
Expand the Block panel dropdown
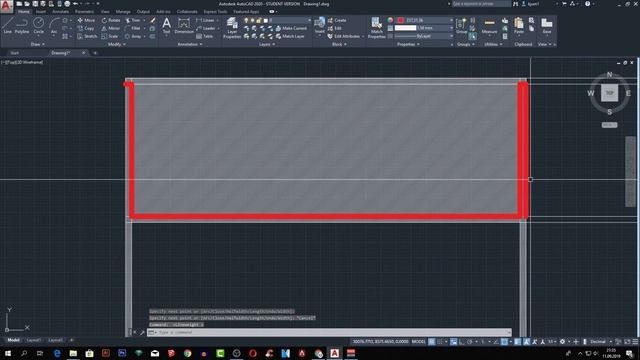[339, 44]
